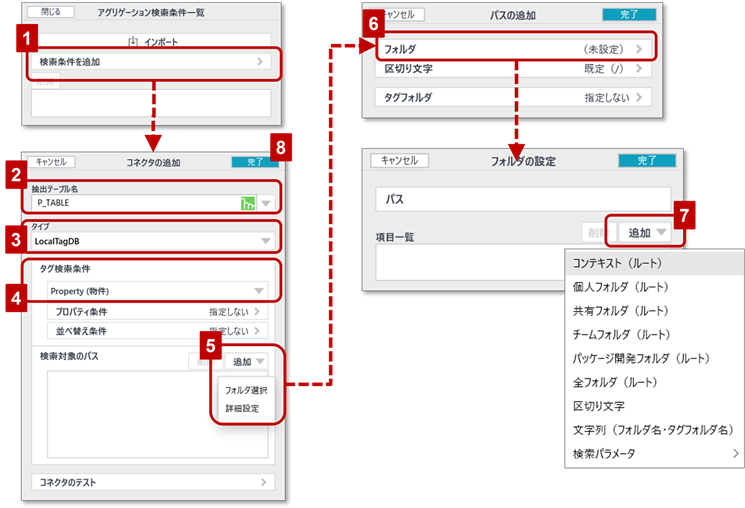Screen dimensions: 745x508
Task: Click the インポート import icon
Action: [x=133, y=42]
